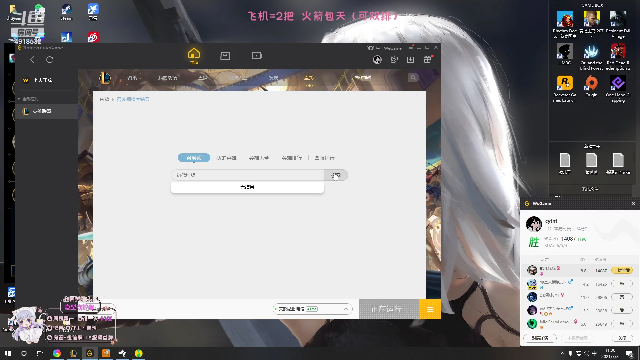Open the taskbar search icon
Image resolution: width=640 pixels, height=360 pixels.
point(24,353)
